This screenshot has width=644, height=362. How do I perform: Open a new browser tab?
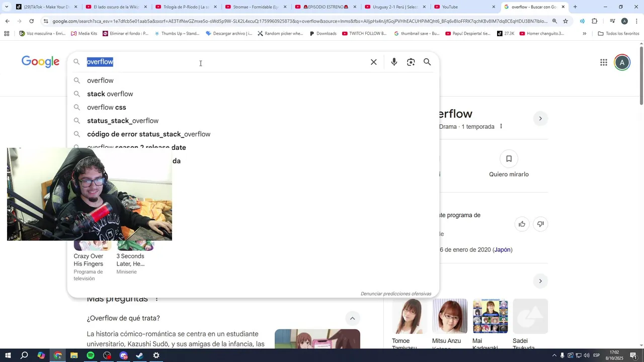[575, 7]
